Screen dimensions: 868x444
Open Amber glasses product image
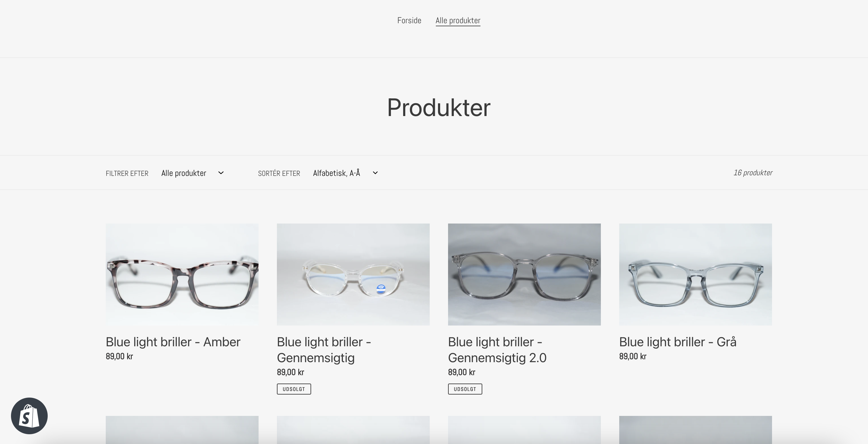182,274
